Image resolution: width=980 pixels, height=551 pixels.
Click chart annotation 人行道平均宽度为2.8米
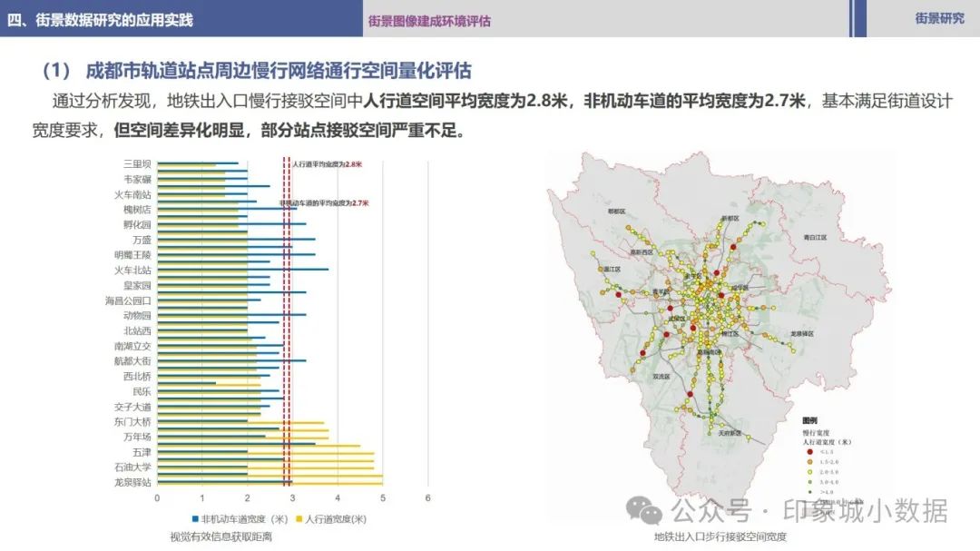(x=328, y=164)
